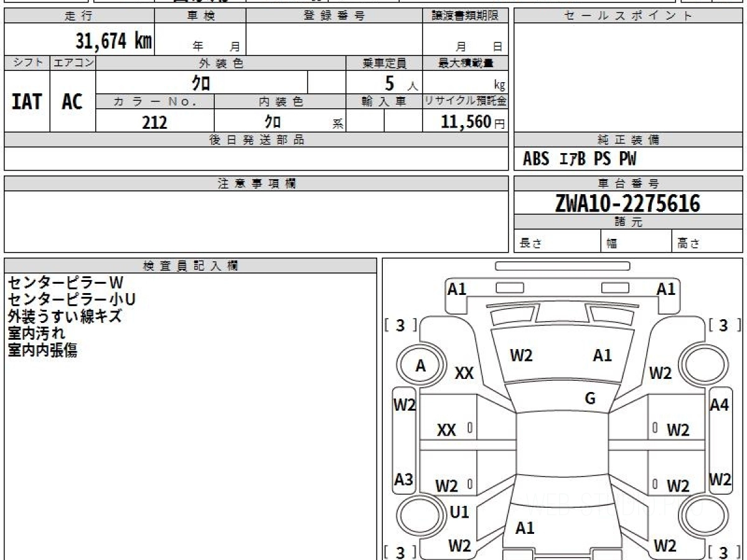Click the 後日発送部品 header bar

[256, 140]
